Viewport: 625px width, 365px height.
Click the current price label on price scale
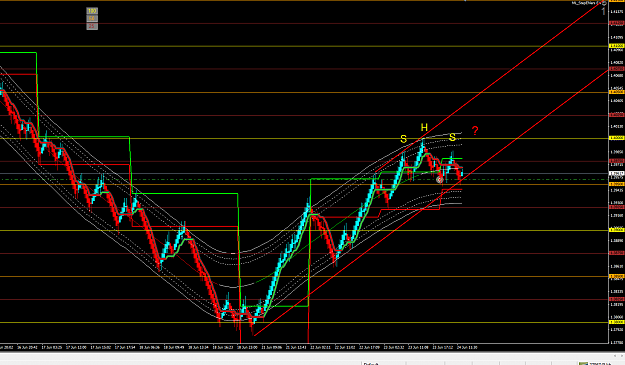tap(617, 174)
